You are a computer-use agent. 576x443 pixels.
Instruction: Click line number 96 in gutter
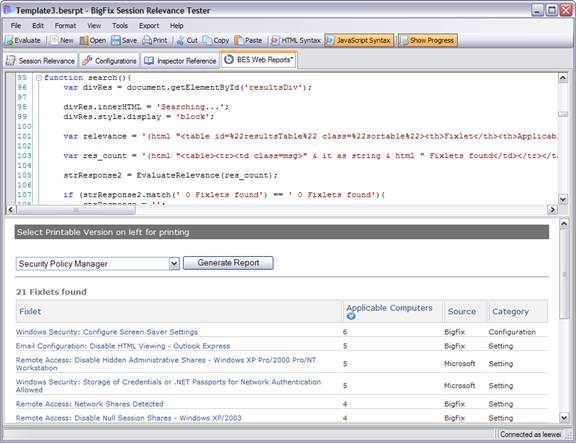[22, 87]
